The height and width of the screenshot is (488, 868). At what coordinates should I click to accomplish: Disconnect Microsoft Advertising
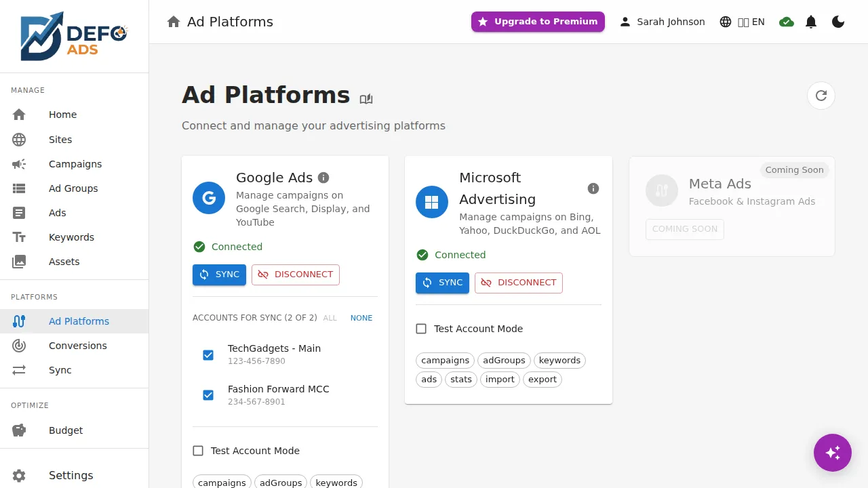click(x=519, y=283)
